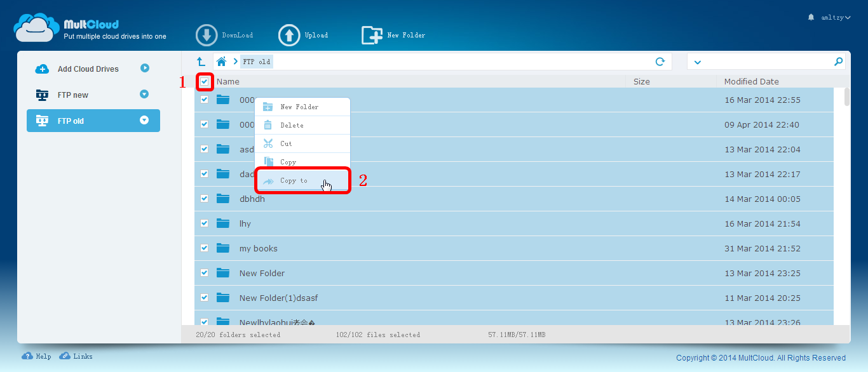Click the Upload button label
868x372 pixels.
(x=316, y=36)
